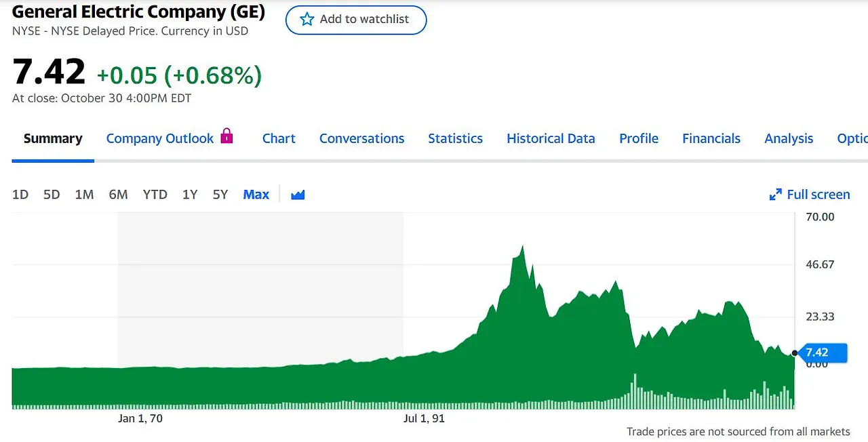Click the large 7.42 closing price
Viewport: 868px width, 442px height.
pyautogui.click(x=49, y=72)
